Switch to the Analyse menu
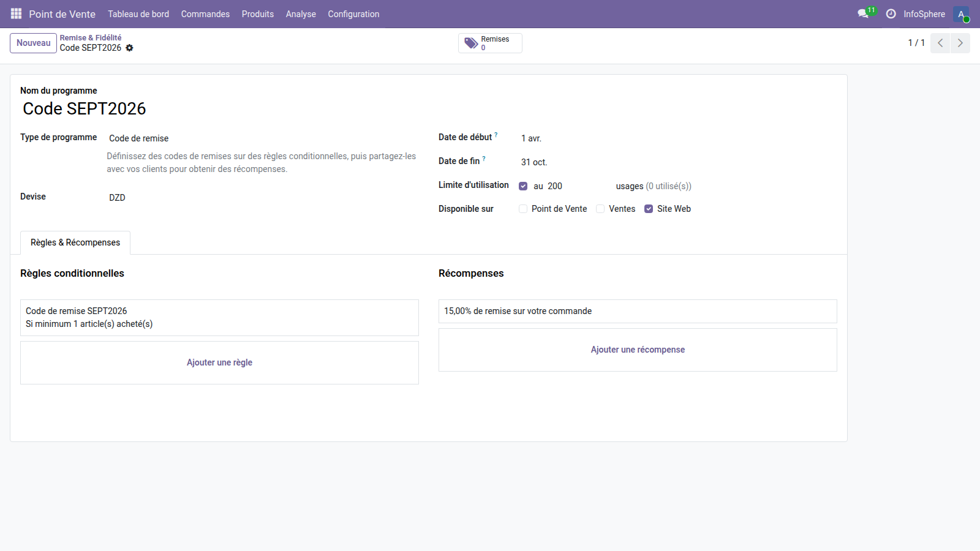The height and width of the screenshot is (551, 980). (x=301, y=13)
